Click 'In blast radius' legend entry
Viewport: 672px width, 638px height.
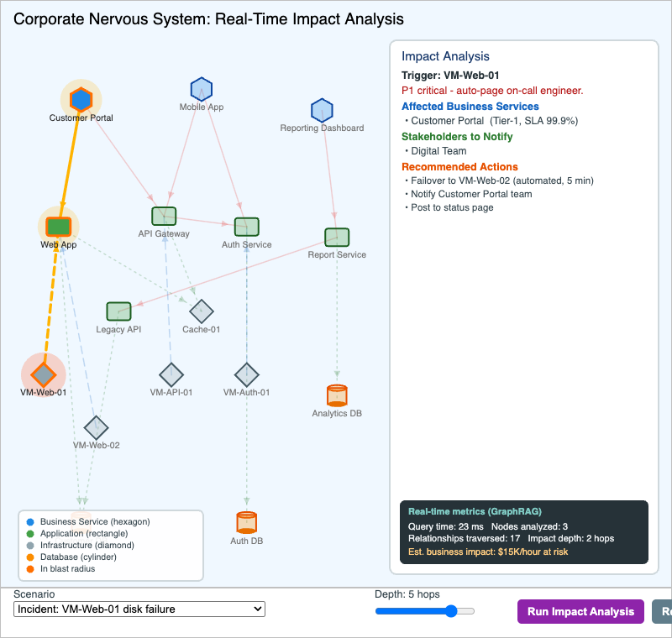68,568
